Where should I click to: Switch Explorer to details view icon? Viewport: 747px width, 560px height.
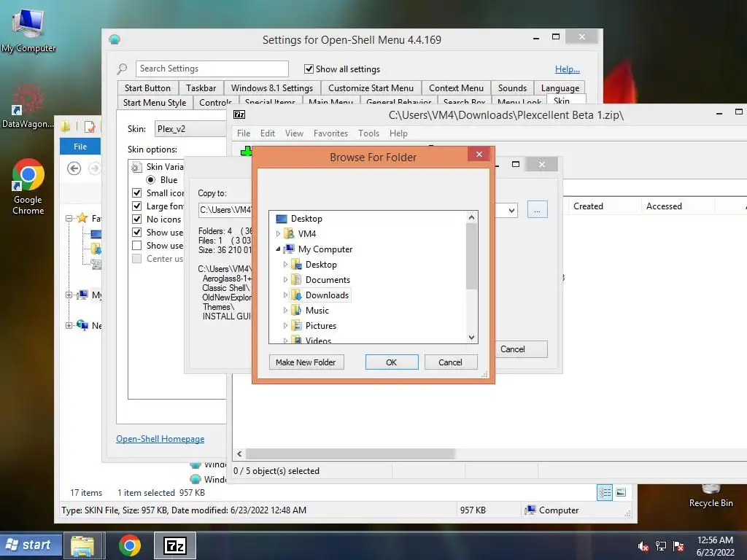(605, 492)
